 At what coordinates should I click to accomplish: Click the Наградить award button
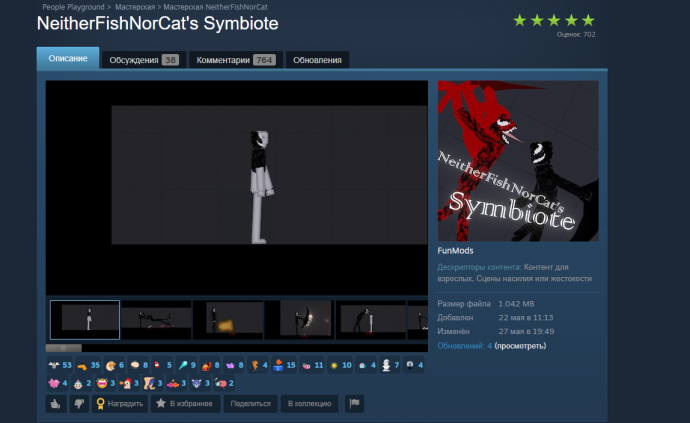point(118,403)
